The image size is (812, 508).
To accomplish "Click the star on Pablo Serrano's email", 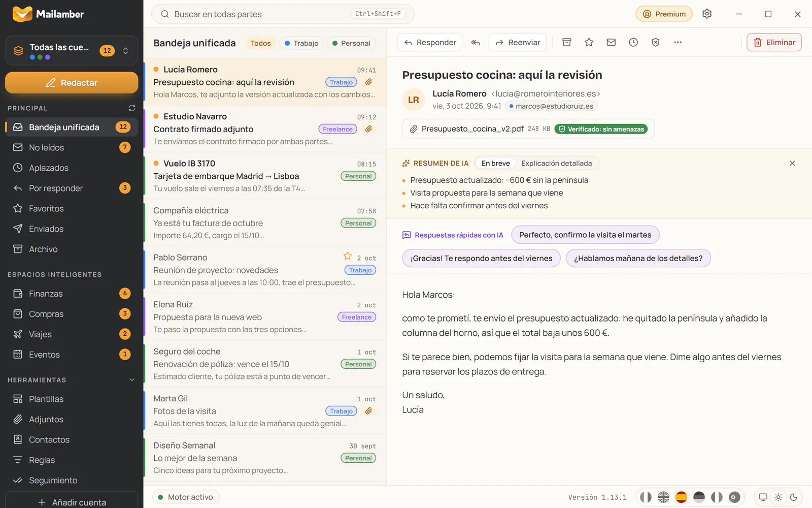I will pos(348,257).
